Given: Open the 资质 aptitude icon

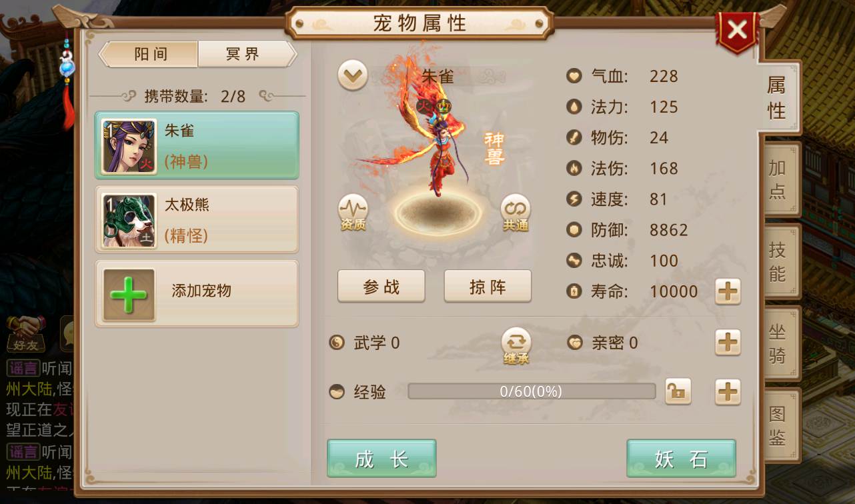Looking at the screenshot, I should coord(353,213).
